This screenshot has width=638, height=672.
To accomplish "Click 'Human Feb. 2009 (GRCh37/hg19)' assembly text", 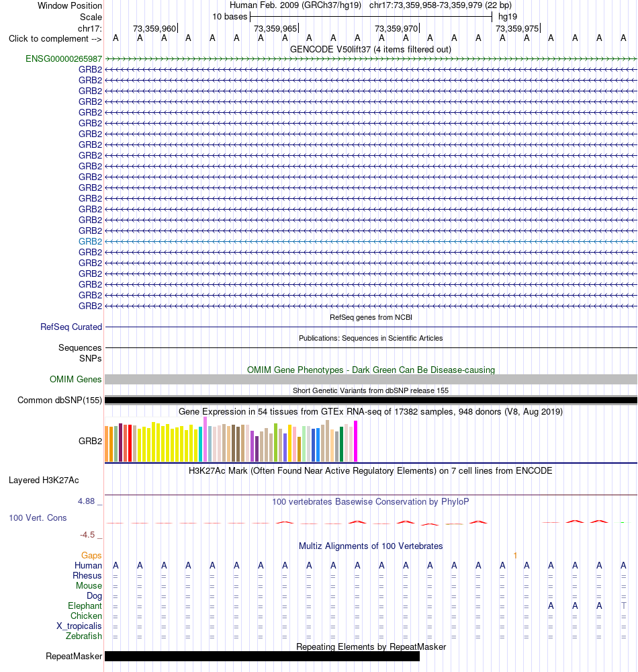I will [295, 5].
